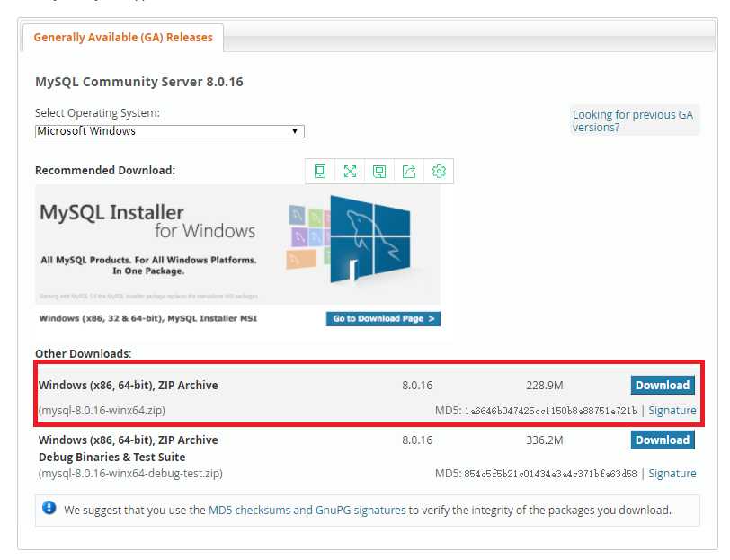Click the save image icon in floating toolbar
Viewport: 730px width, 560px height.
pos(379,172)
